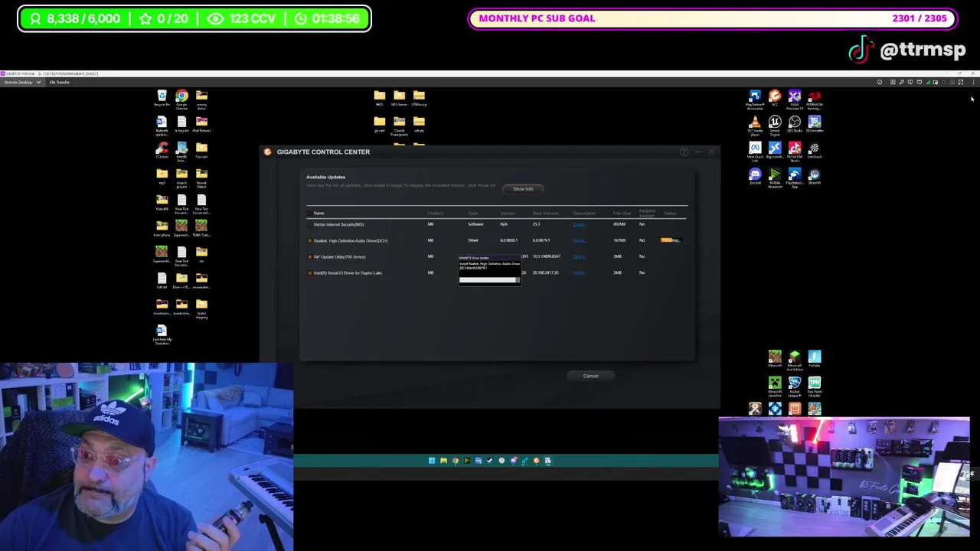
Task: Open the Bluetooth speaker Word document icon
Action: [x=162, y=125]
